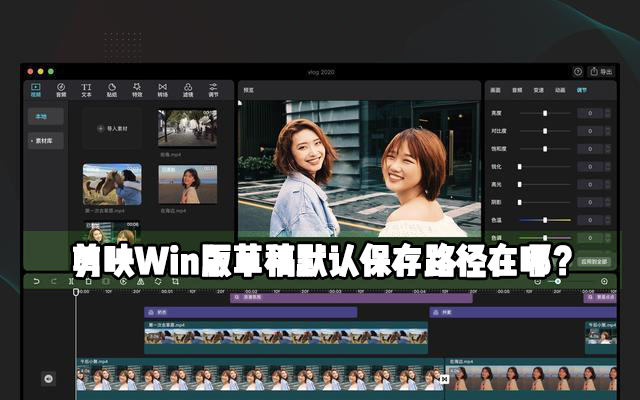Open the 音频 audio tab icon
This screenshot has height=400, width=640.
tap(61, 87)
